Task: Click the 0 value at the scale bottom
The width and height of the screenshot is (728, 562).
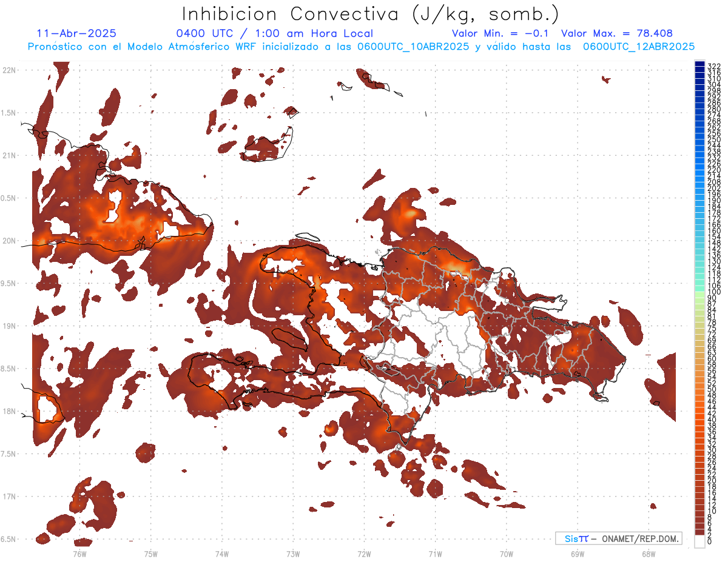Action: pyautogui.click(x=710, y=542)
